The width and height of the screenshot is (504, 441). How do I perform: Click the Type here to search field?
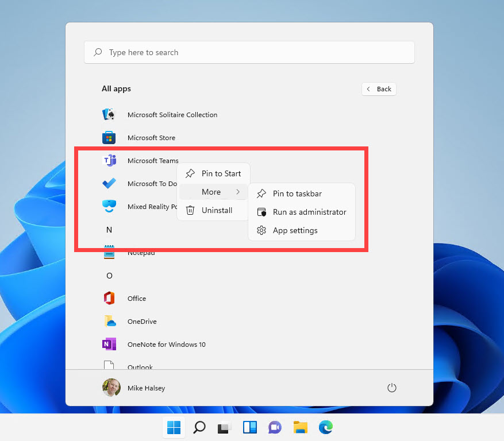tap(249, 52)
